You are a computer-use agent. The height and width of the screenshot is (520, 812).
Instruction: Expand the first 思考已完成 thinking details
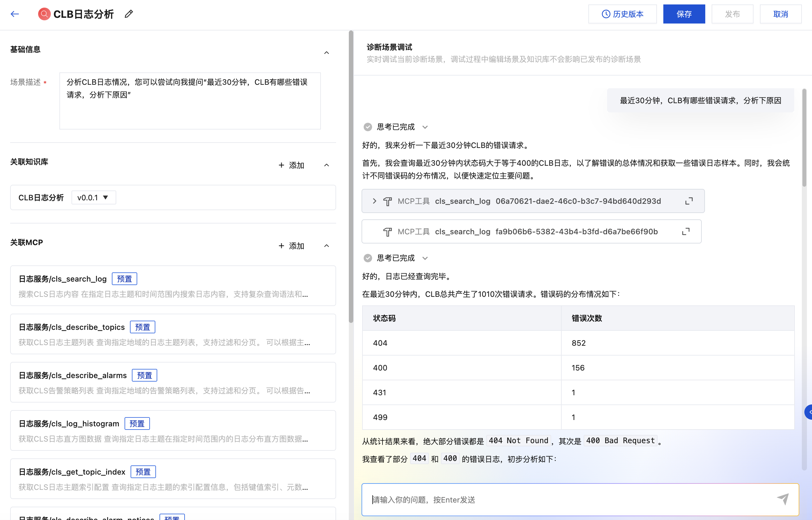click(x=425, y=127)
